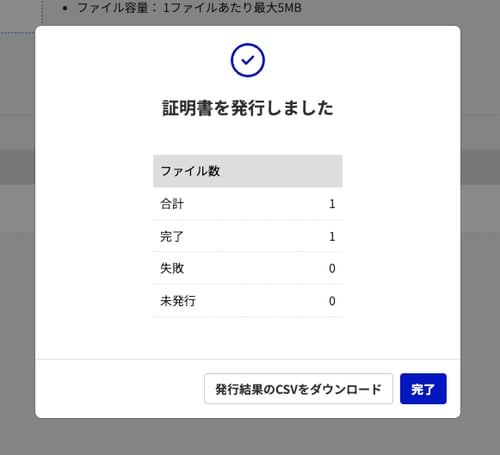Select the 失敗 row label
Viewport: 500px width, 455px height.
pyautogui.click(x=172, y=268)
